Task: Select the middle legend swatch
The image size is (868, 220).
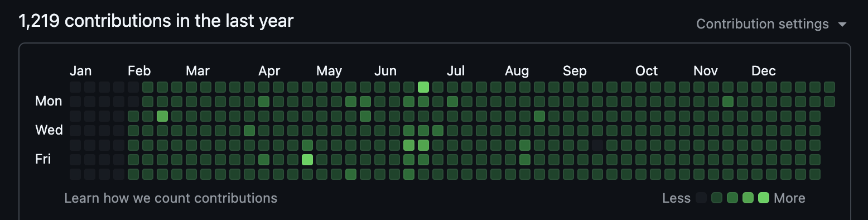Action: (x=732, y=198)
